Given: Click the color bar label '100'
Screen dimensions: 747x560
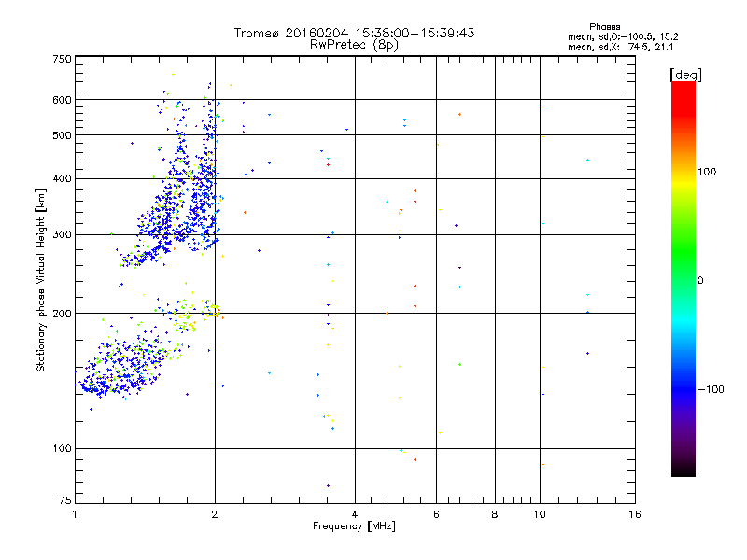Looking at the screenshot, I should point(707,172).
